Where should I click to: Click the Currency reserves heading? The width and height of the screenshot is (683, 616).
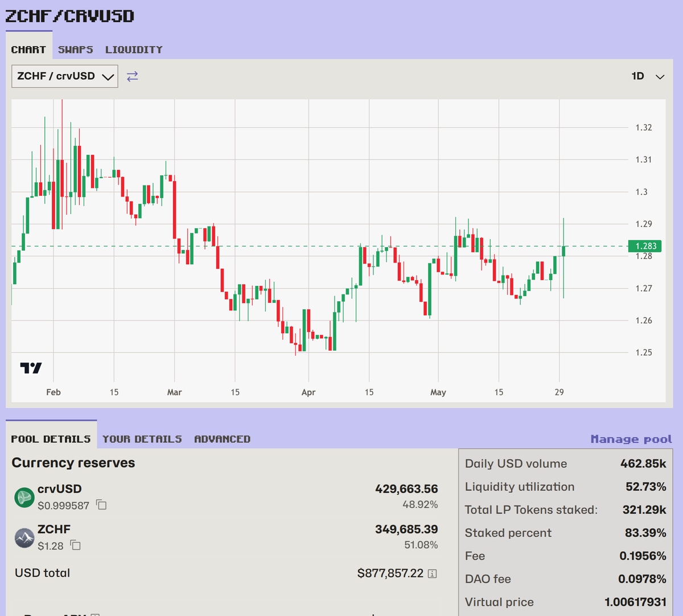coord(73,463)
